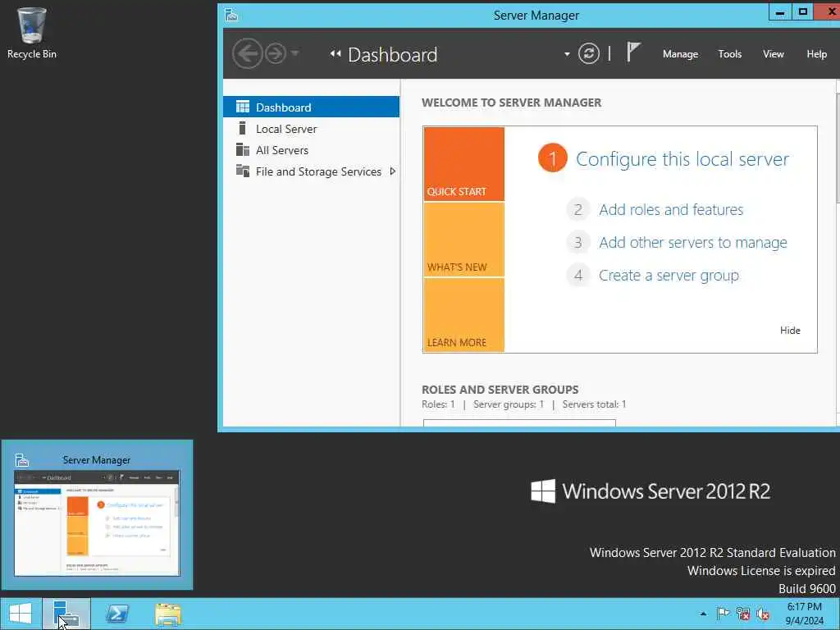This screenshot has height=630, width=840.
Task: Refresh the Server Manager dashboard
Action: pyautogui.click(x=588, y=53)
